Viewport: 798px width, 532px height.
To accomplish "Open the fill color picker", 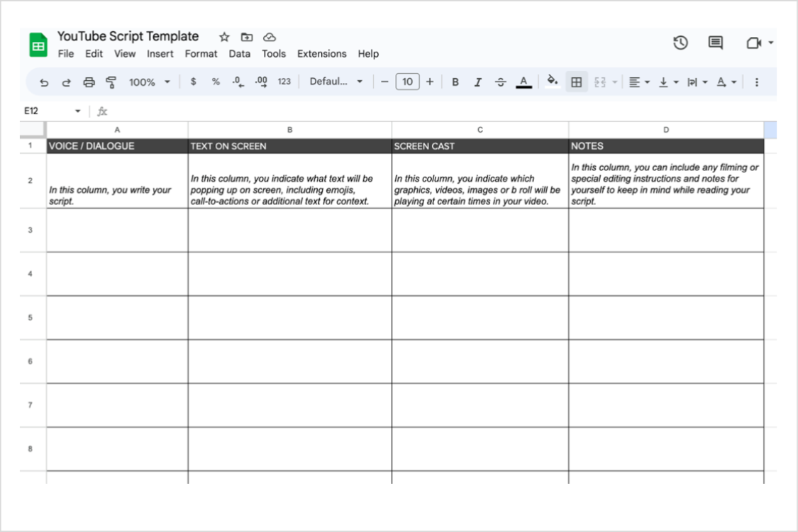I will tap(552, 81).
